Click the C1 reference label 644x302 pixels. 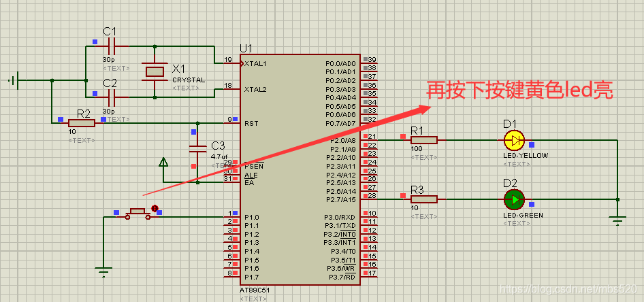[x=110, y=32]
